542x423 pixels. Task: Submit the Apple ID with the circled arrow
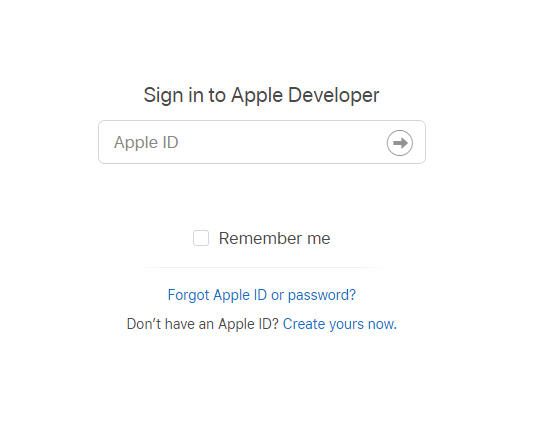(400, 143)
